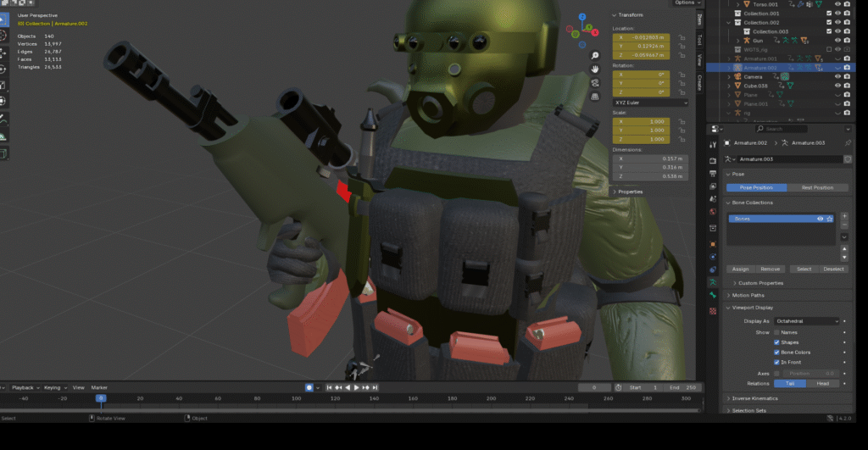Viewport: 868px width, 450px height.
Task: Expand the Inverse Kinematics panel
Action: 754,398
